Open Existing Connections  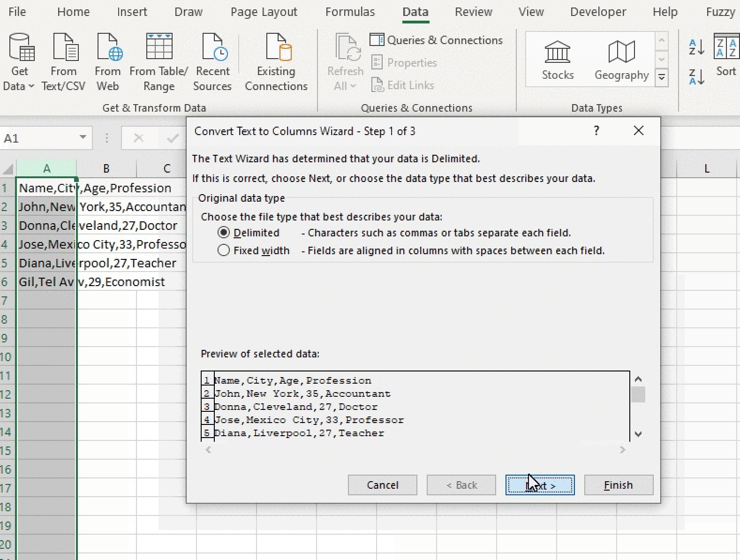point(276,62)
